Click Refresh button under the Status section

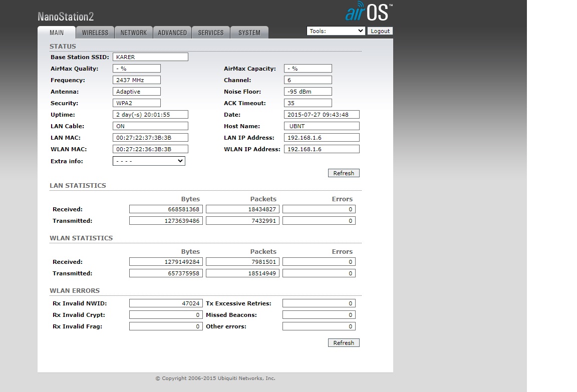(x=344, y=173)
